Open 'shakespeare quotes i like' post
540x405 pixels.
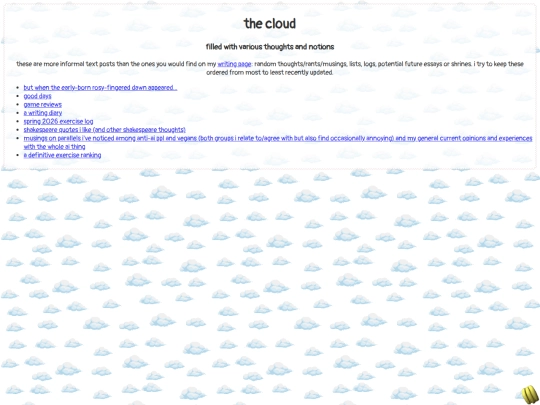pos(104,130)
